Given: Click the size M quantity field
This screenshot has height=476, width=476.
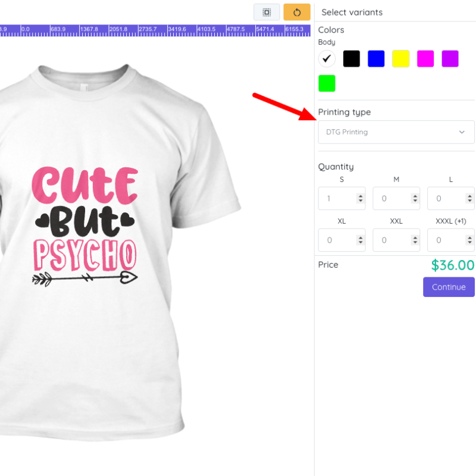Looking at the screenshot, I should 391,199.
